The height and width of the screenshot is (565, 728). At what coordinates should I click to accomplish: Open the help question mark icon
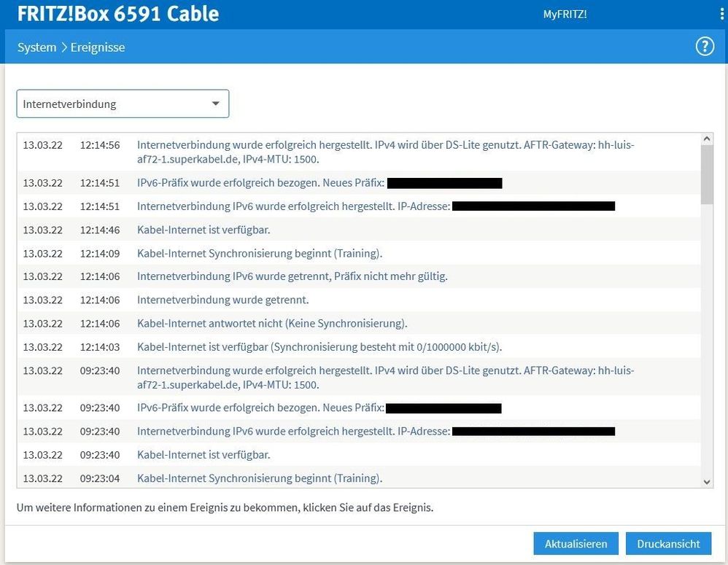[x=705, y=47]
